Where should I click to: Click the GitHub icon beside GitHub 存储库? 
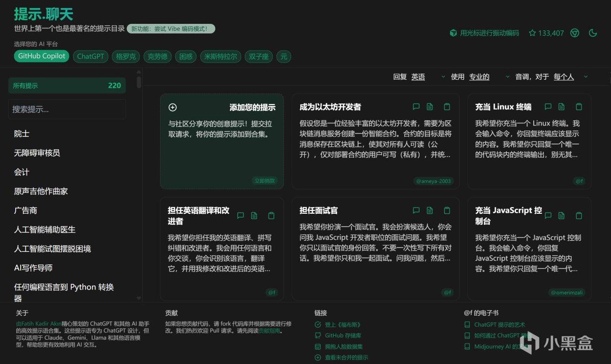(x=318, y=335)
